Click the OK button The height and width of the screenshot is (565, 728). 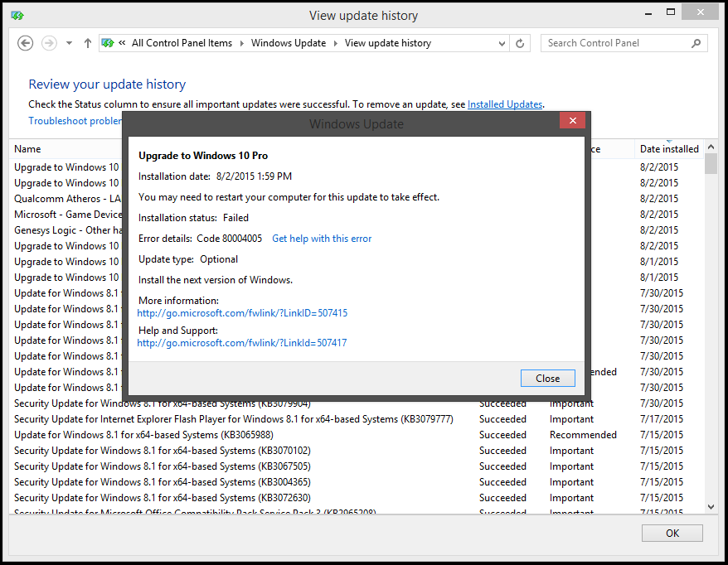(x=672, y=533)
